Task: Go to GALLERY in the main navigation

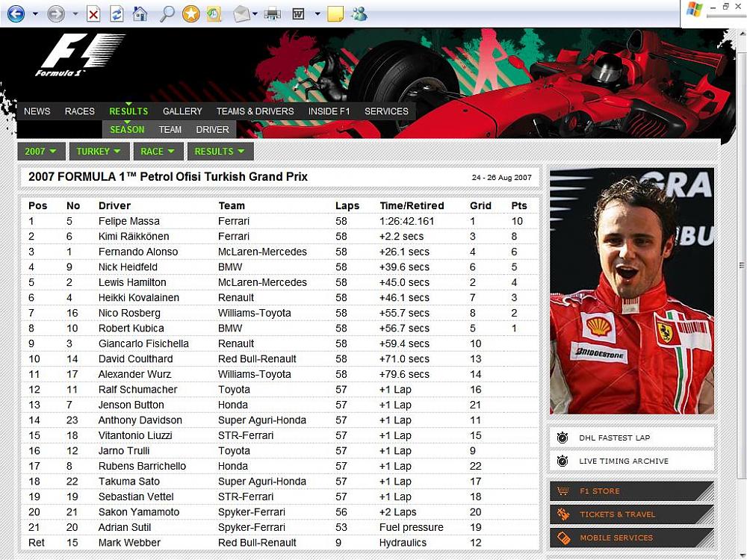Action: coord(182,111)
